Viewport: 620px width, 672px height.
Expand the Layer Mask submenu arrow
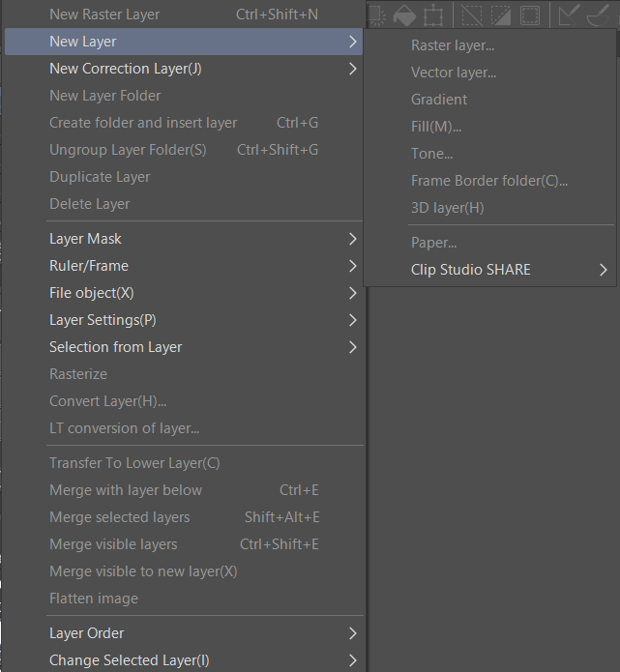click(352, 239)
